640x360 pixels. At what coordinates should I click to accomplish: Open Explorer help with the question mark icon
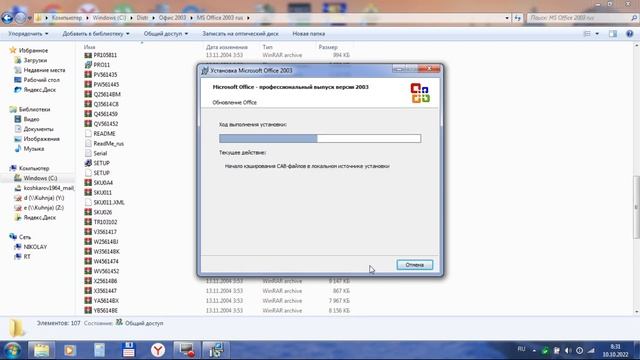(630, 34)
